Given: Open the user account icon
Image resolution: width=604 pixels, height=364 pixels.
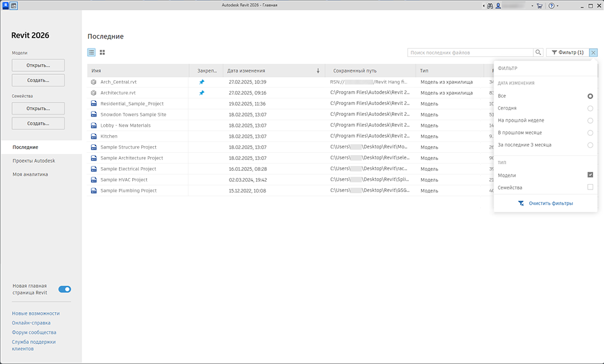Looking at the screenshot, I should point(498,6).
